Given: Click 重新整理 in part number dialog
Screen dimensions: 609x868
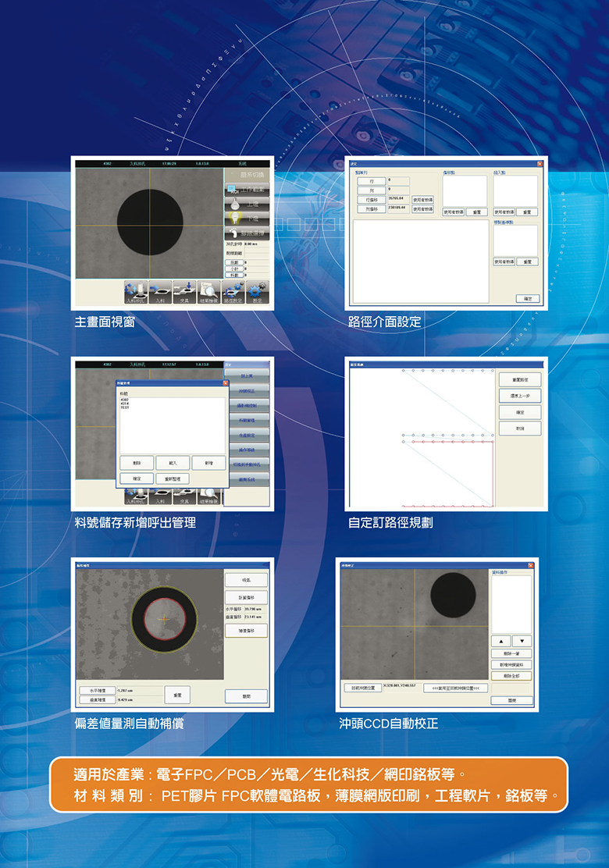Looking at the screenshot, I should point(173,478).
